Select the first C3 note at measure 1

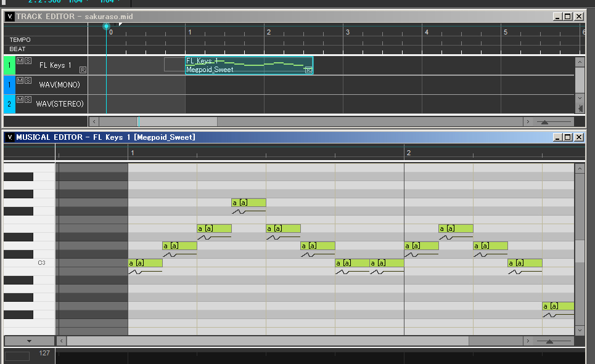click(146, 263)
